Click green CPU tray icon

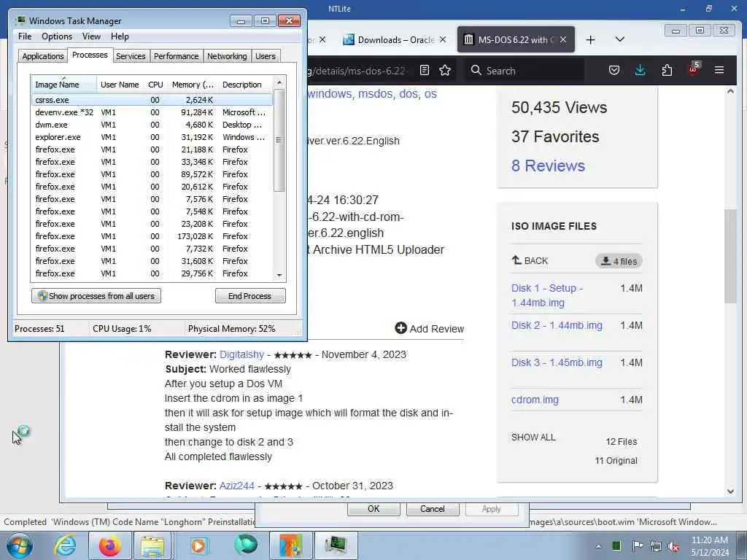[616, 545]
